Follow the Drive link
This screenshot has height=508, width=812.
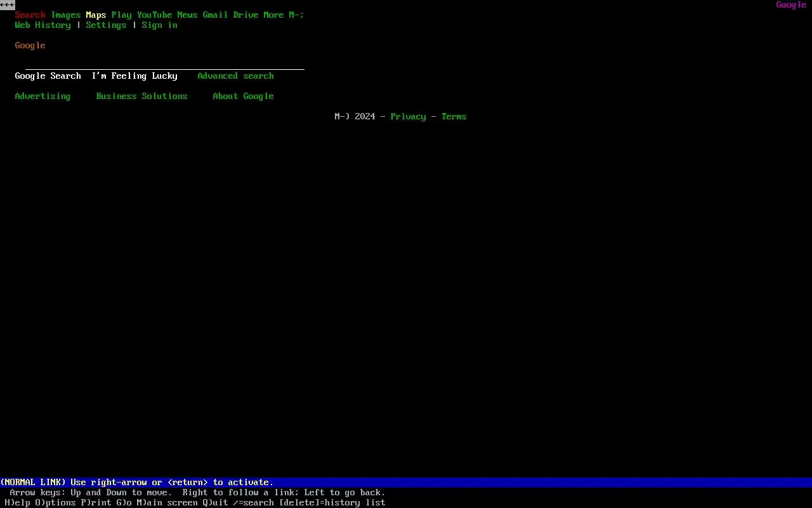246,15
